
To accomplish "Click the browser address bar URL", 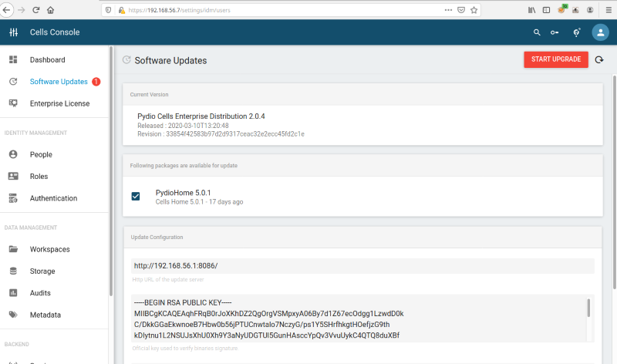I will click(x=179, y=10).
